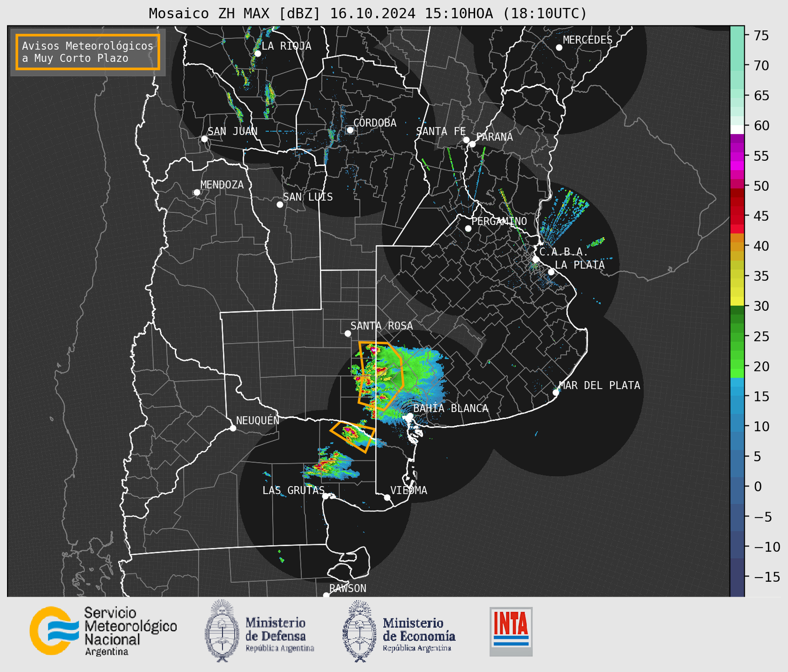Click the Ministerio de Economía emblem
788x672 pixels.
(x=359, y=631)
